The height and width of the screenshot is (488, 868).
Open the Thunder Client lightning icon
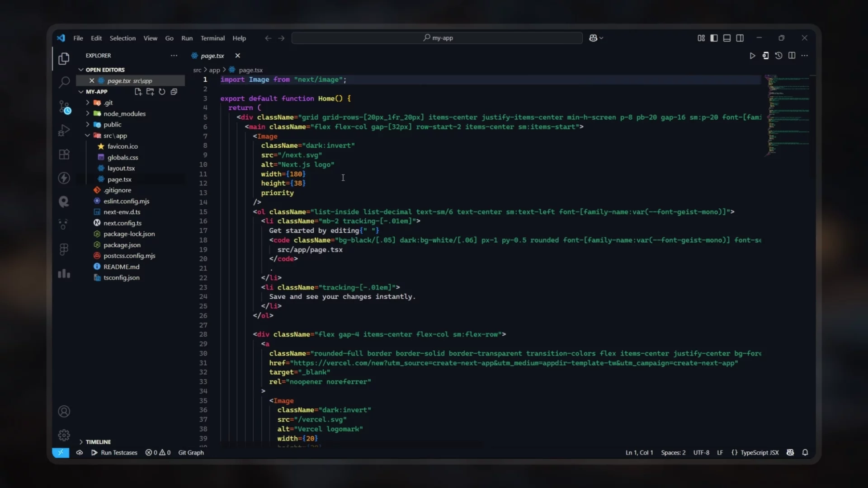point(64,178)
